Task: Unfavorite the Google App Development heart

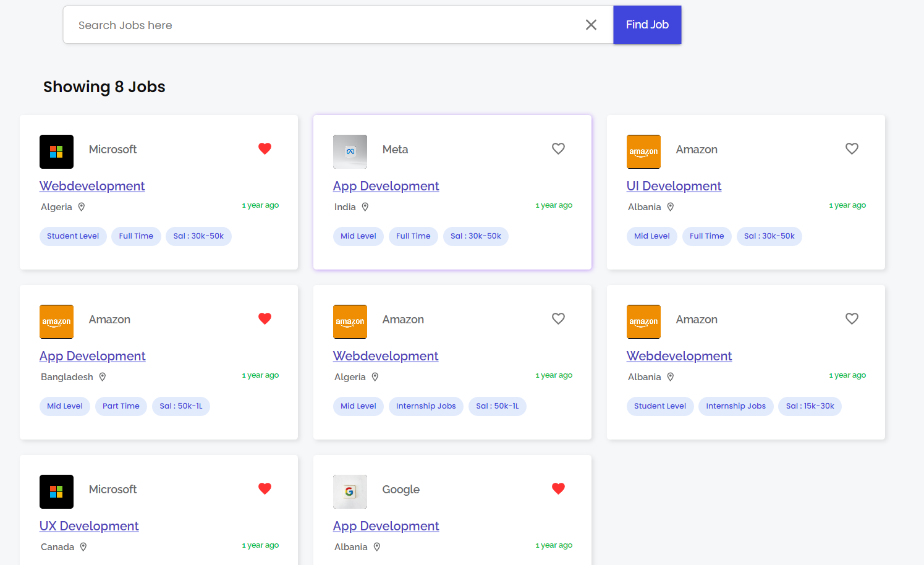Action: (x=558, y=488)
